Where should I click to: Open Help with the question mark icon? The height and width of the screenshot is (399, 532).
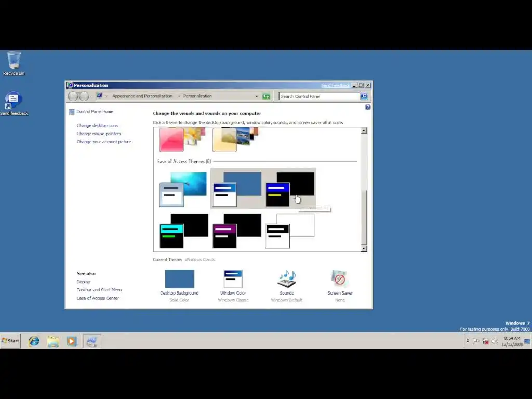(368, 107)
